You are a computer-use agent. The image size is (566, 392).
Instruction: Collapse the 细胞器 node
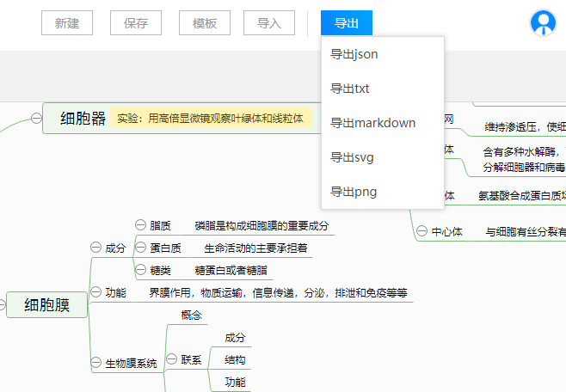(x=36, y=119)
